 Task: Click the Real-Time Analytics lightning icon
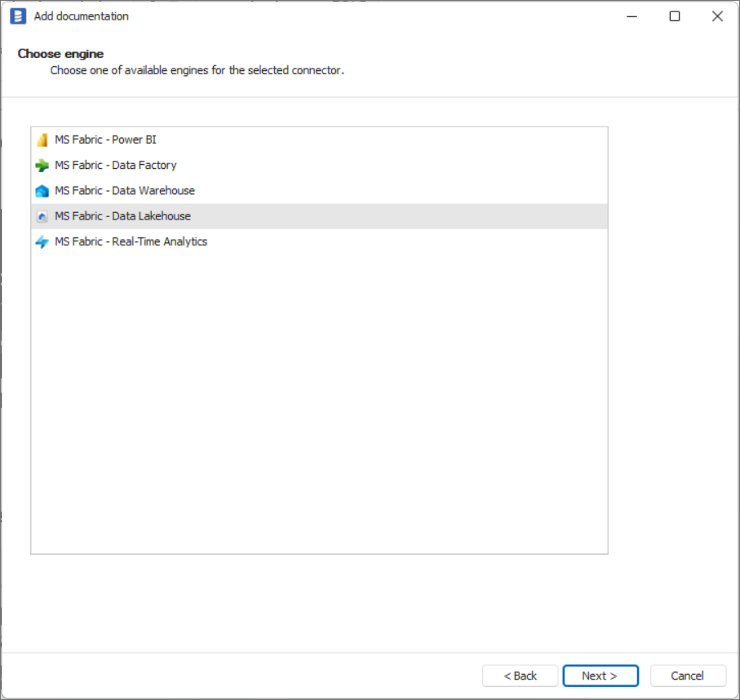click(42, 241)
